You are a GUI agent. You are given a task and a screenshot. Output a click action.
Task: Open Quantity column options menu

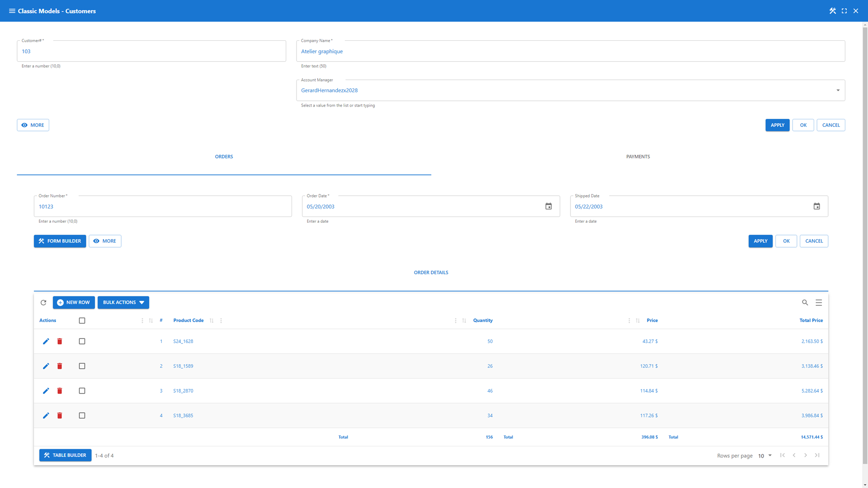click(x=455, y=321)
